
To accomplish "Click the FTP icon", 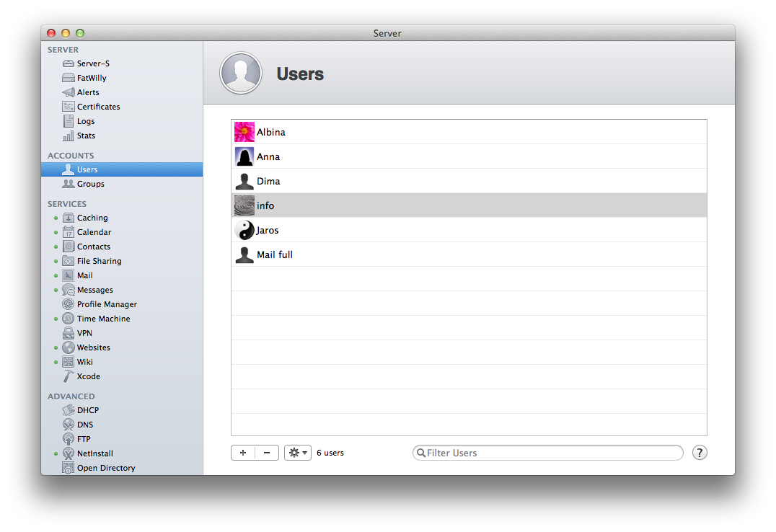I will pos(69,439).
